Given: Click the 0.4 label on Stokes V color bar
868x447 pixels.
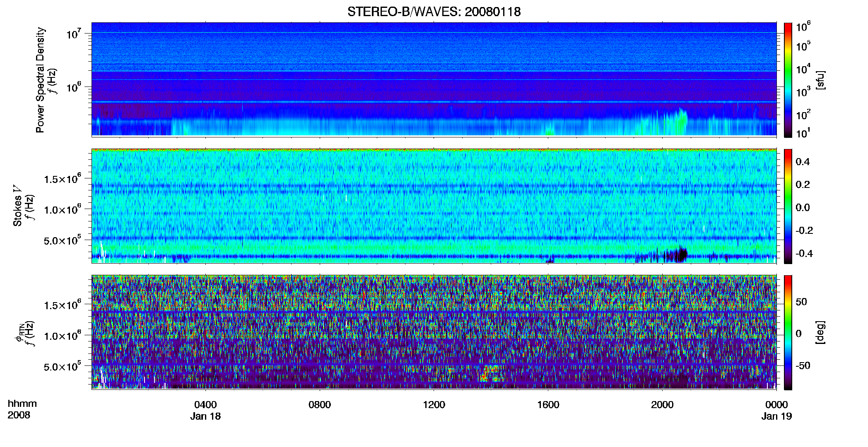Looking at the screenshot, I should point(803,162).
